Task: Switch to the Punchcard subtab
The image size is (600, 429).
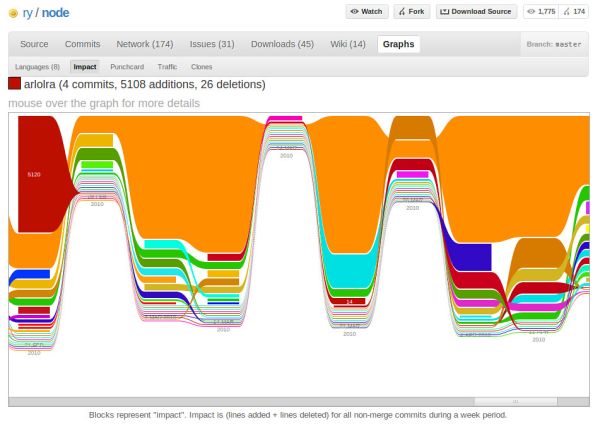Action: point(127,67)
